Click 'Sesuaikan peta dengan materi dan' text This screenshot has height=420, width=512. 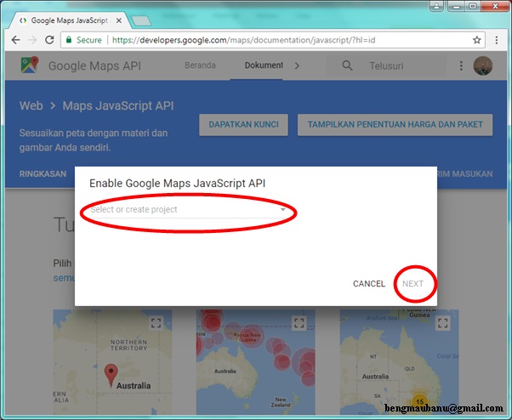[94, 133]
